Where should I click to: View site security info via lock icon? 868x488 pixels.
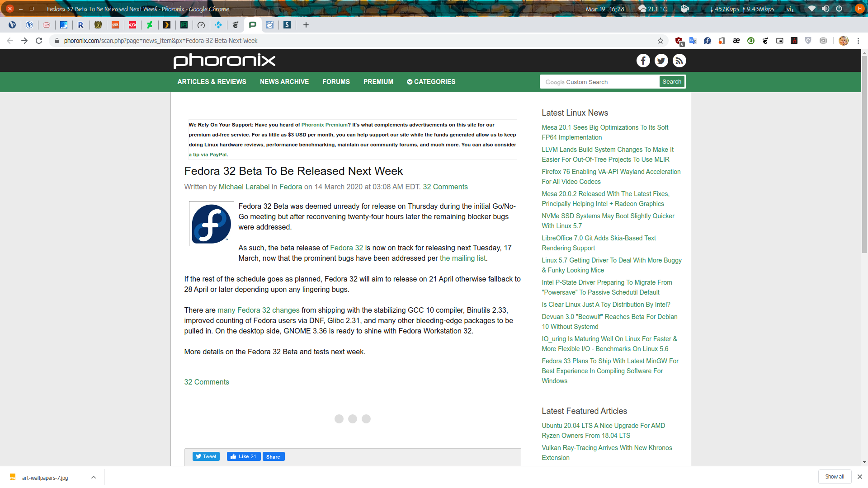tap(57, 41)
